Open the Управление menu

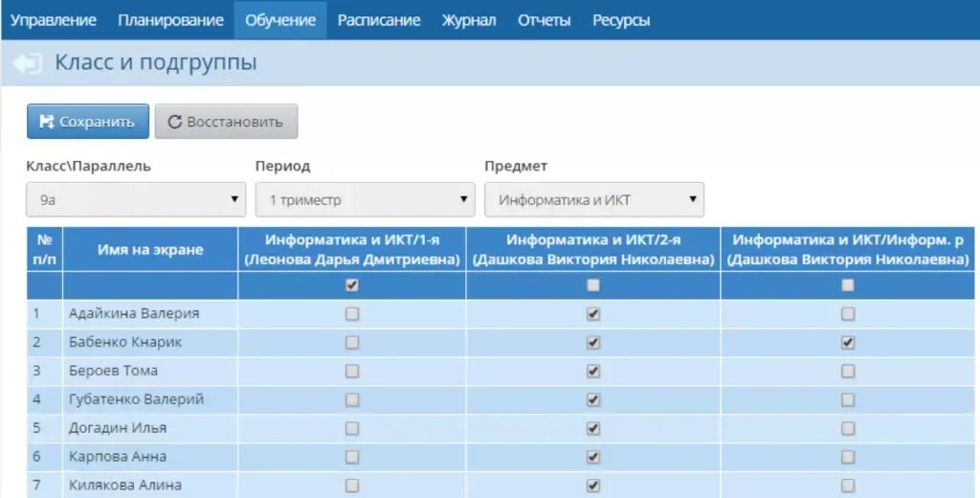[54, 20]
